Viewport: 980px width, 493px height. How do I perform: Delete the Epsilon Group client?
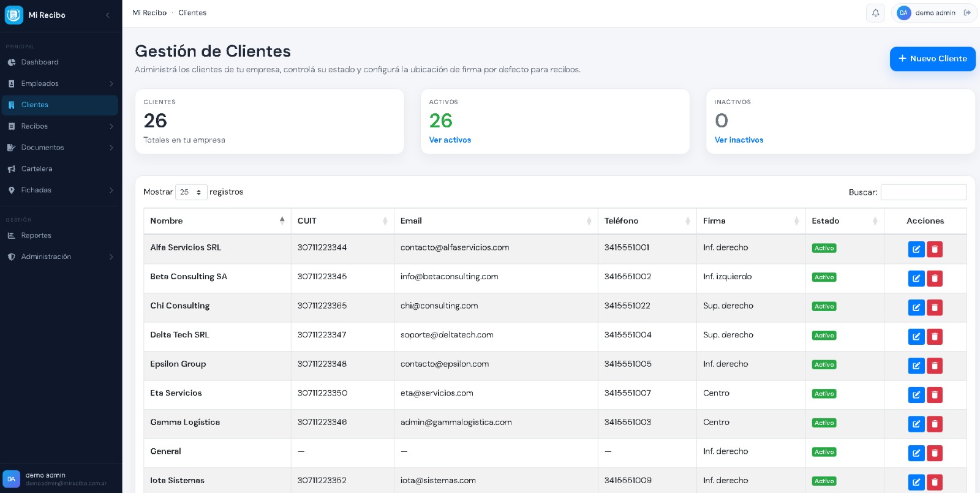click(935, 366)
